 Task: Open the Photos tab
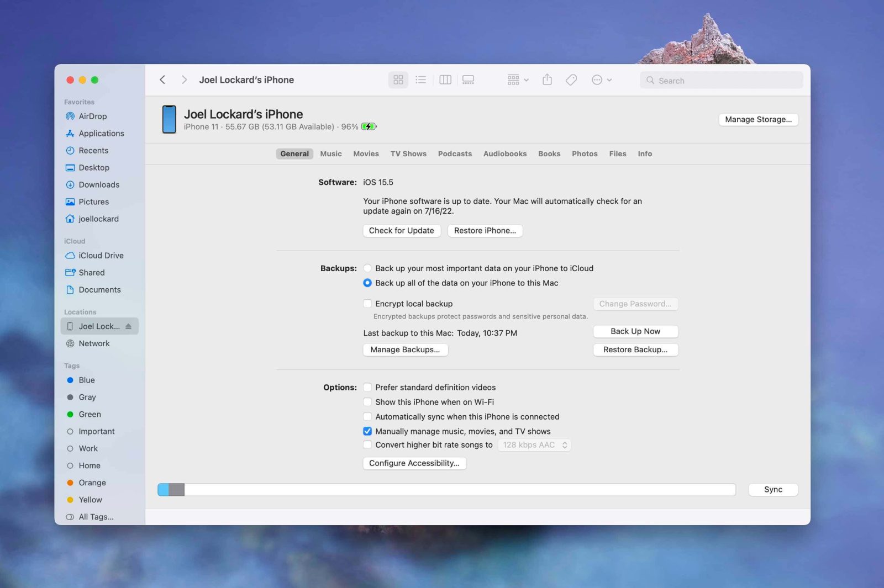pos(584,153)
